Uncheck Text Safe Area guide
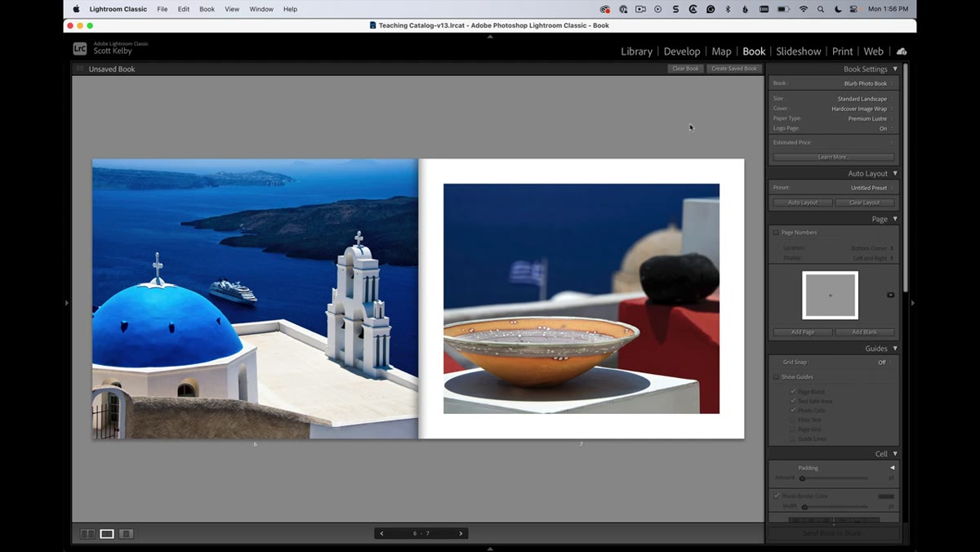This screenshot has width=980, height=552. [x=792, y=401]
